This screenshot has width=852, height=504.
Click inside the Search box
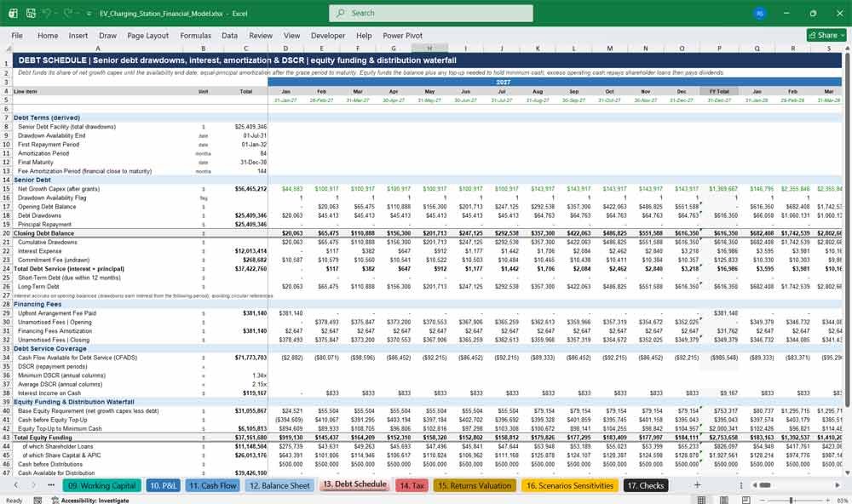[431, 13]
